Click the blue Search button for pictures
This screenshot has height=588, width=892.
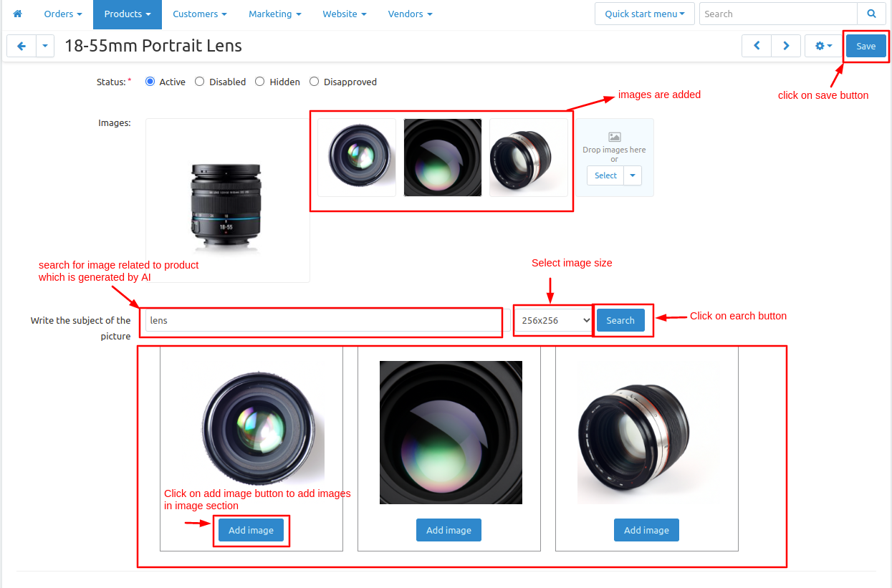620,320
